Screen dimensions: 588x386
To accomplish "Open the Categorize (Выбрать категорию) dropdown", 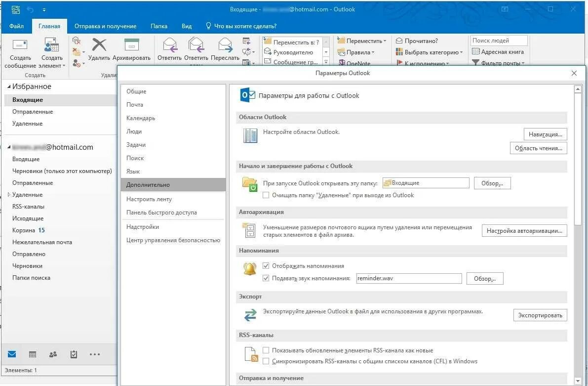I will (429, 52).
